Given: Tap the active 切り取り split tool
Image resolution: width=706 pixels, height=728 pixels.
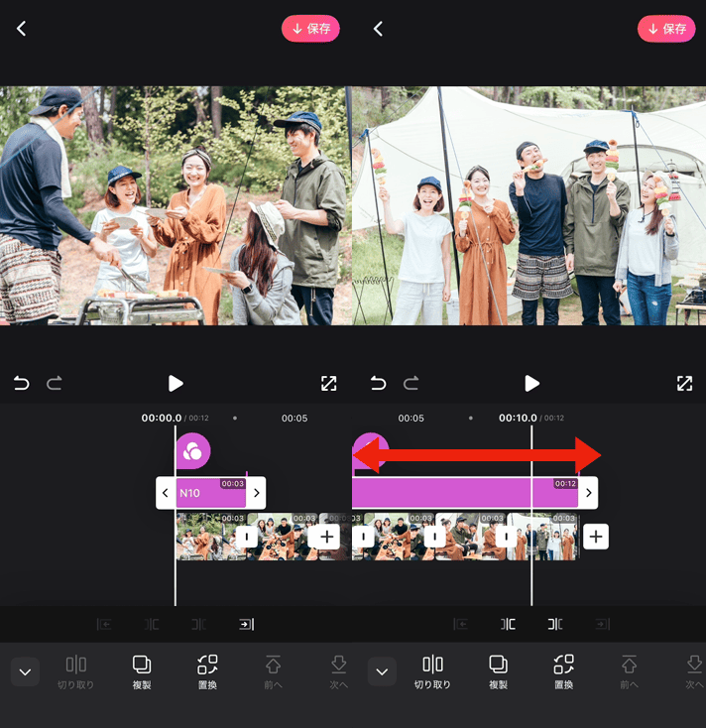Looking at the screenshot, I should (x=432, y=671).
